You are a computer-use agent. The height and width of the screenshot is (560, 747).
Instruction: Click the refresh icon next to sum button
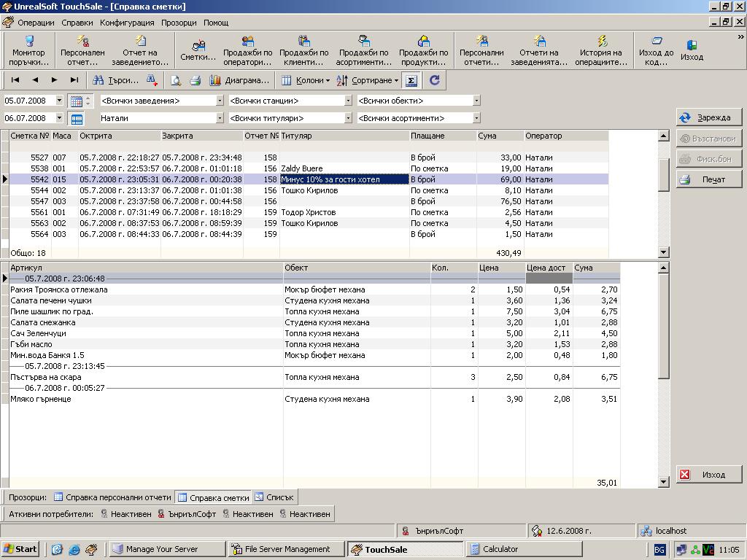pos(435,80)
